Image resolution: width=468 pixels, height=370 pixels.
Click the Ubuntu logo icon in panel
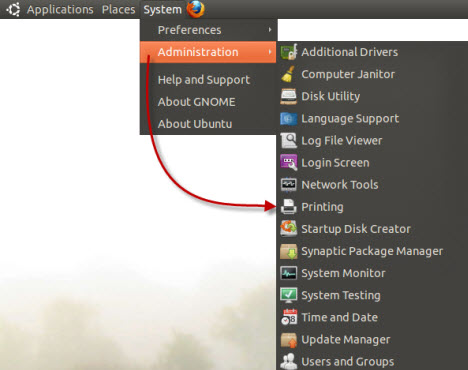[13, 9]
